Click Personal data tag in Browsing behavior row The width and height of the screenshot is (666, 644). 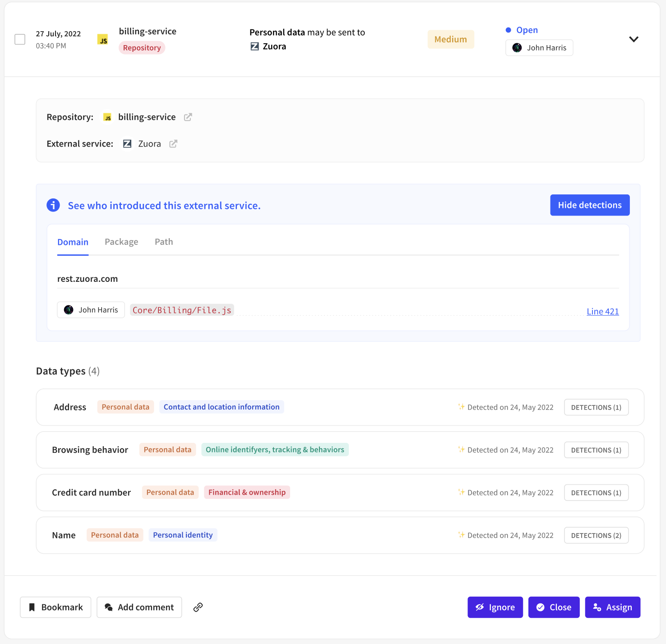click(167, 450)
